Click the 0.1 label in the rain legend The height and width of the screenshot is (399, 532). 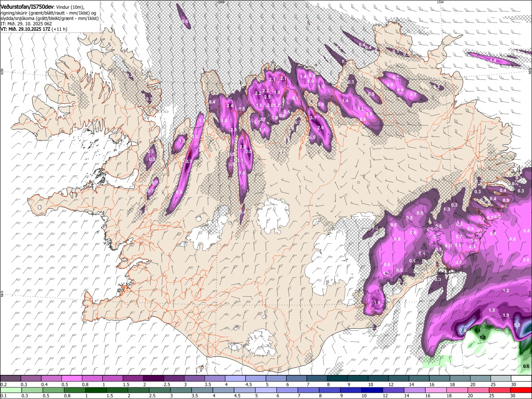3,396
